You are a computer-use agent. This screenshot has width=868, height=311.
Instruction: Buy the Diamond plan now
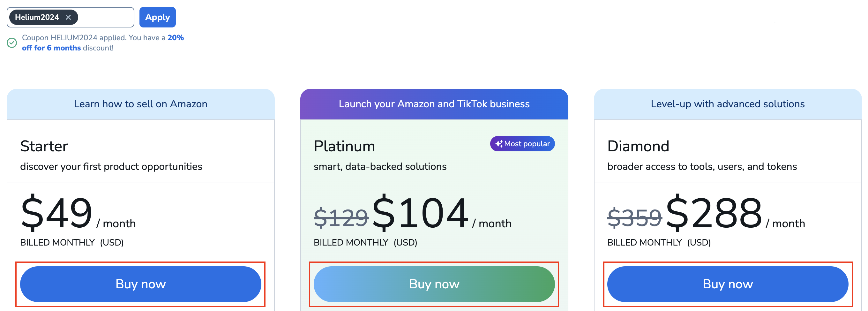(728, 284)
